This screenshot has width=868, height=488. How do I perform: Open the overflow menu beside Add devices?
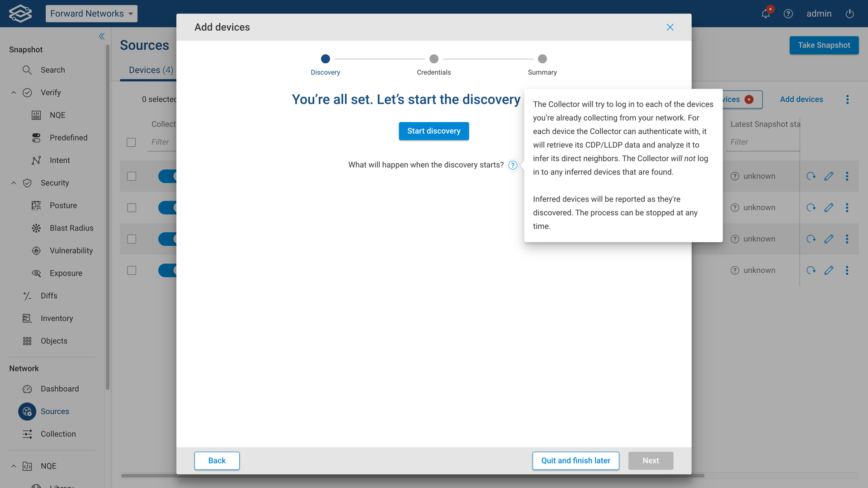click(848, 99)
